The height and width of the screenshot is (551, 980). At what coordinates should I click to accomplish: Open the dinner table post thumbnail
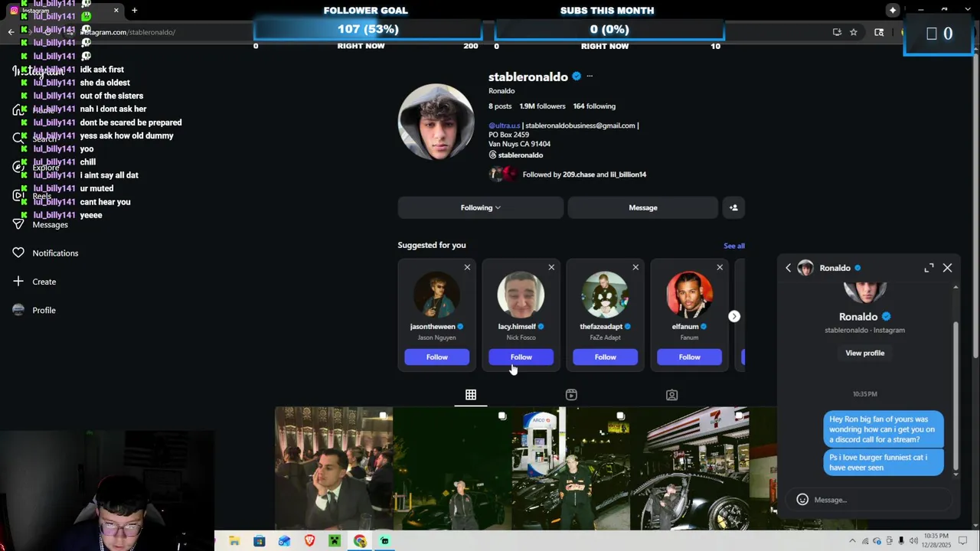(334, 468)
